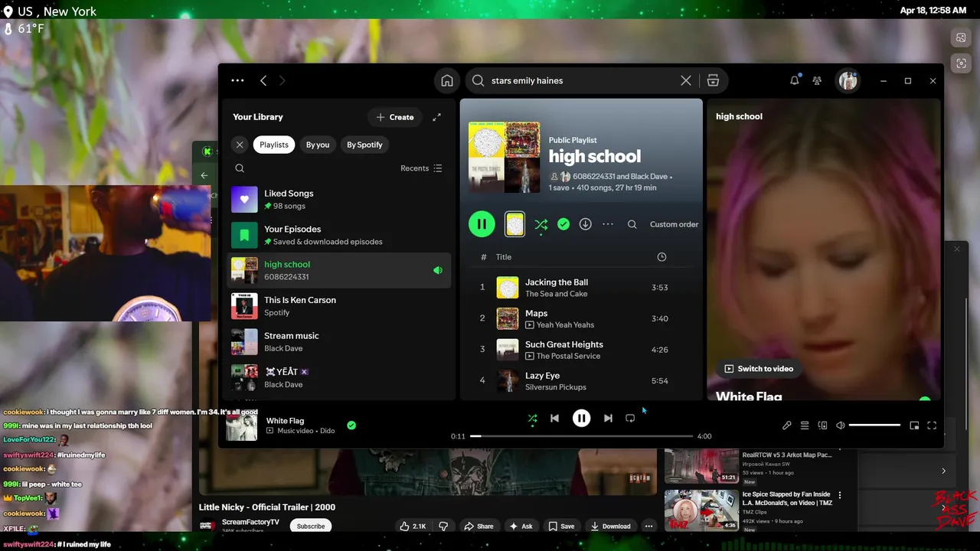The image size is (980, 551).
Task: Open the three-dot Spotify app menu
Action: coord(237,80)
